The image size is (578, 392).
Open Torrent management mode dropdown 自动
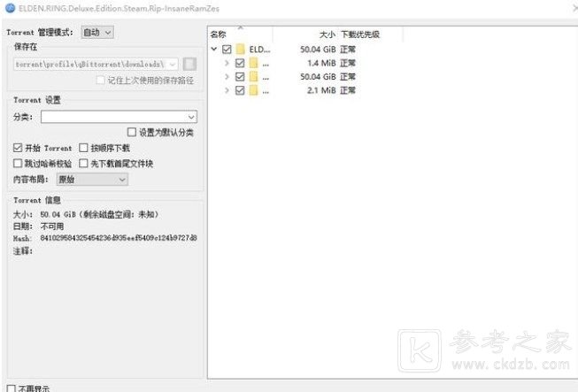pyautogui.click(x=97, y=33)
